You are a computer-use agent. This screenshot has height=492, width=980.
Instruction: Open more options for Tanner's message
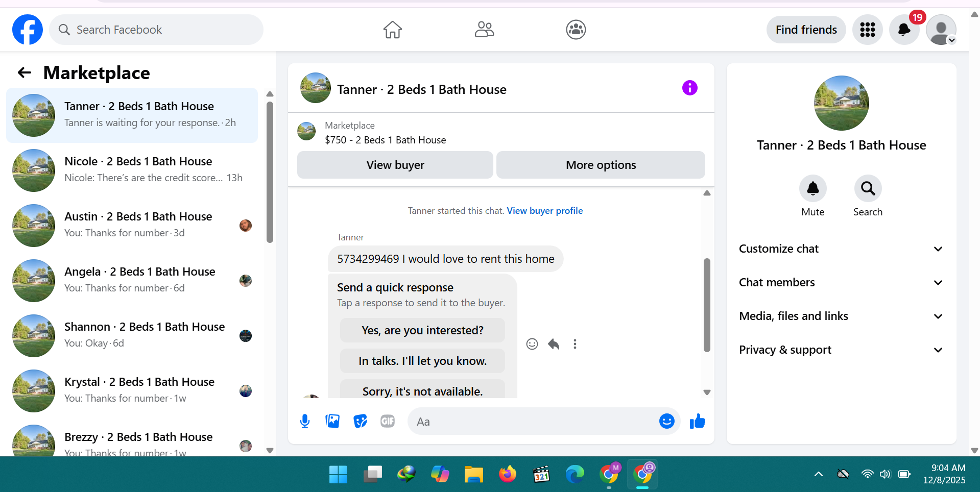[x=575, y=344]
